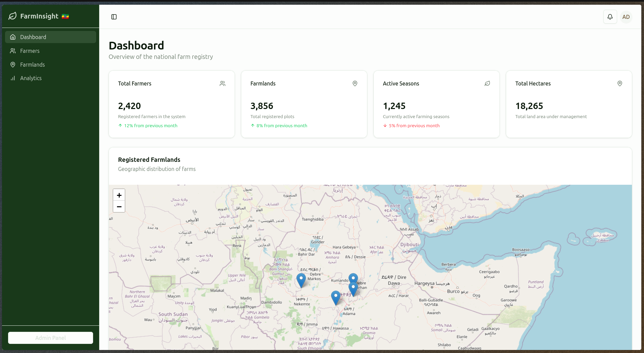Click the Ethiopian flag icon
The width and height of the screenshot is (644, 353).
point(65,16)
